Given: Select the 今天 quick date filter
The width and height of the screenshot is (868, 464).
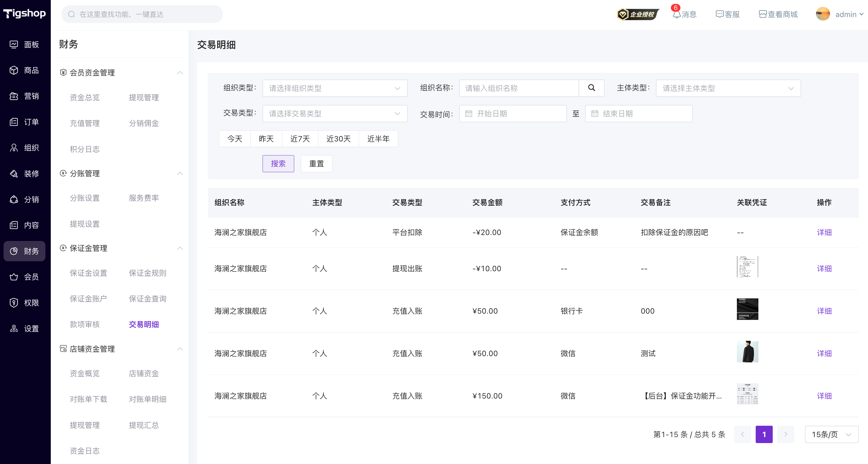Looking at the screenshot, I should (x=235, y=139).
